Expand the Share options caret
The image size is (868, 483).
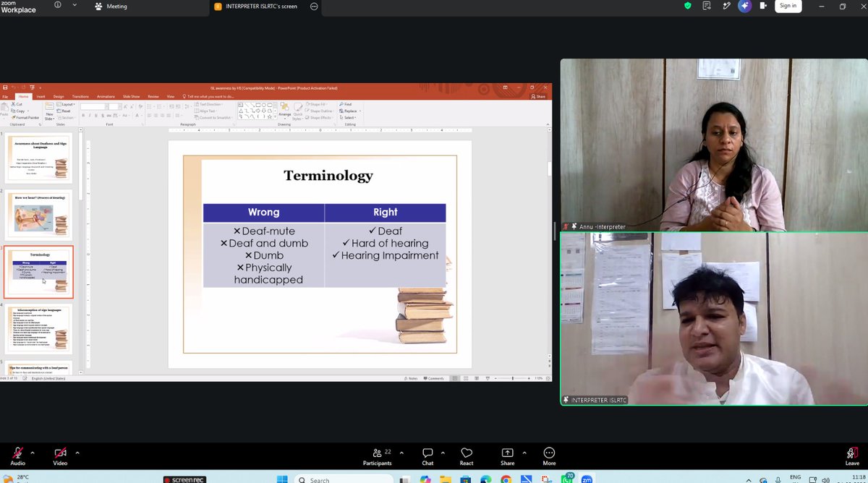click(x=524, y=453)
